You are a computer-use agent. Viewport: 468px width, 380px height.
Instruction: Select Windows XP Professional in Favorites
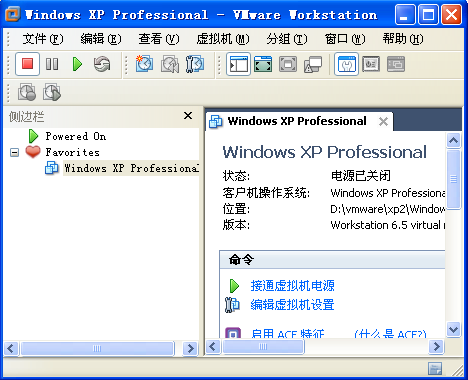tap(131, 168)
